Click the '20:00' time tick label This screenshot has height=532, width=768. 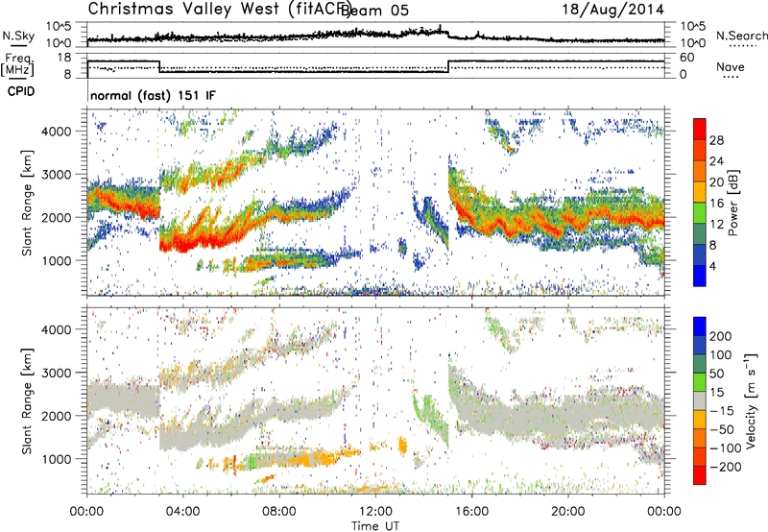567,512
